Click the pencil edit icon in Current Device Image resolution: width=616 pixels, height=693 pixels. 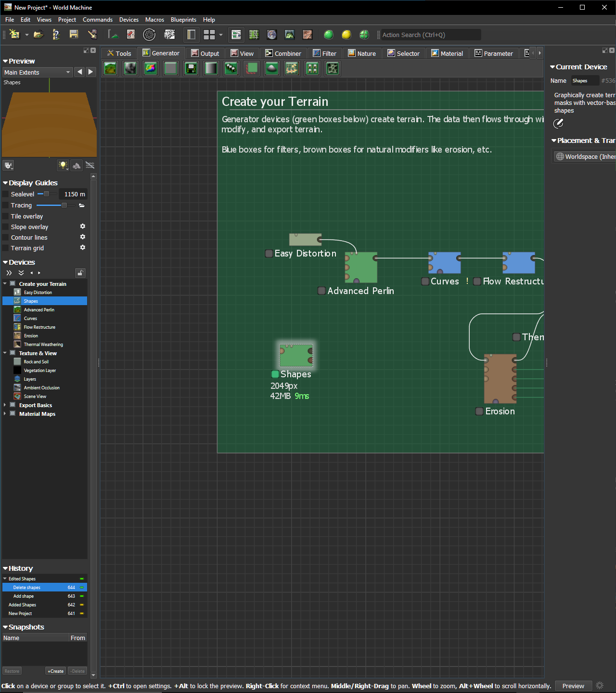coord(558,124)
